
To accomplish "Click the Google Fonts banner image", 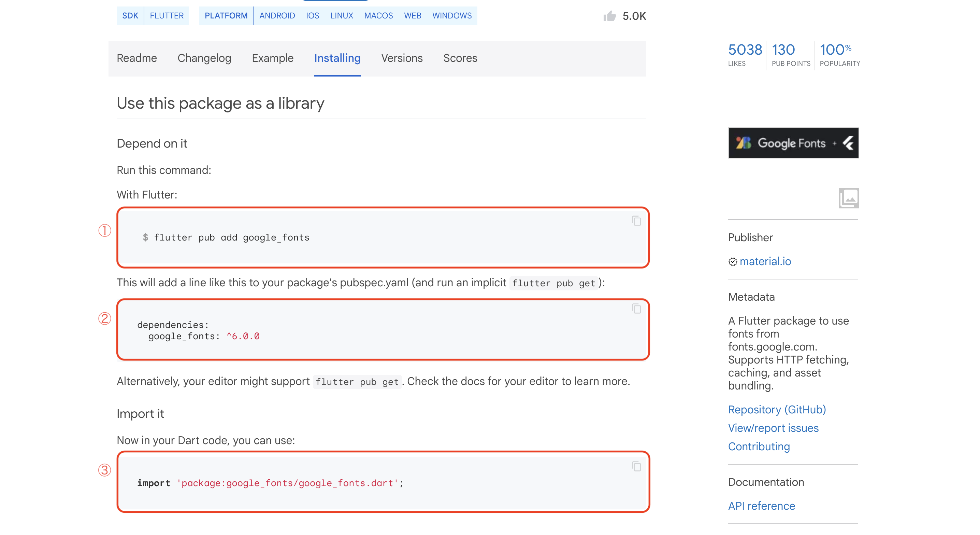I will pos(793,143).
